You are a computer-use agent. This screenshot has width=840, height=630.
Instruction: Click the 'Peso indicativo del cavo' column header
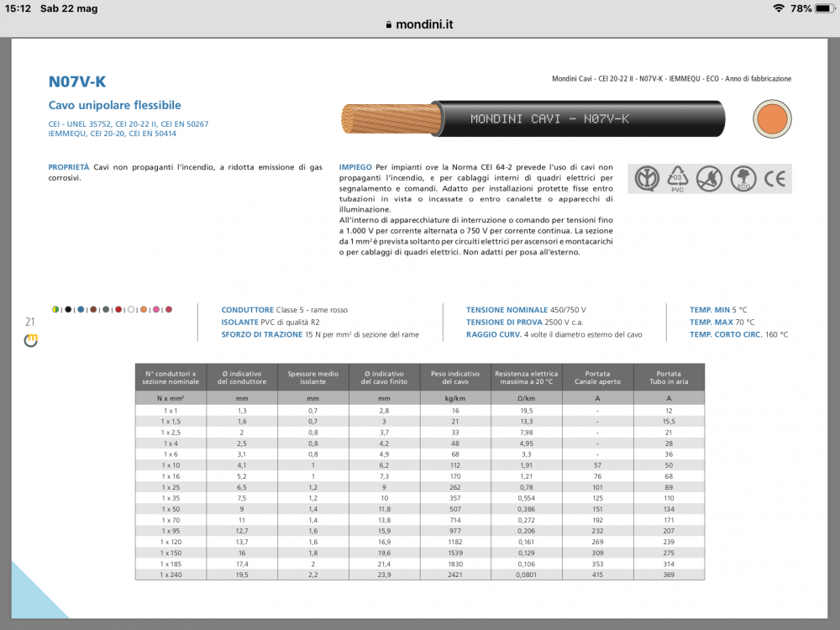pyautogui.click(x=455, y=377)
